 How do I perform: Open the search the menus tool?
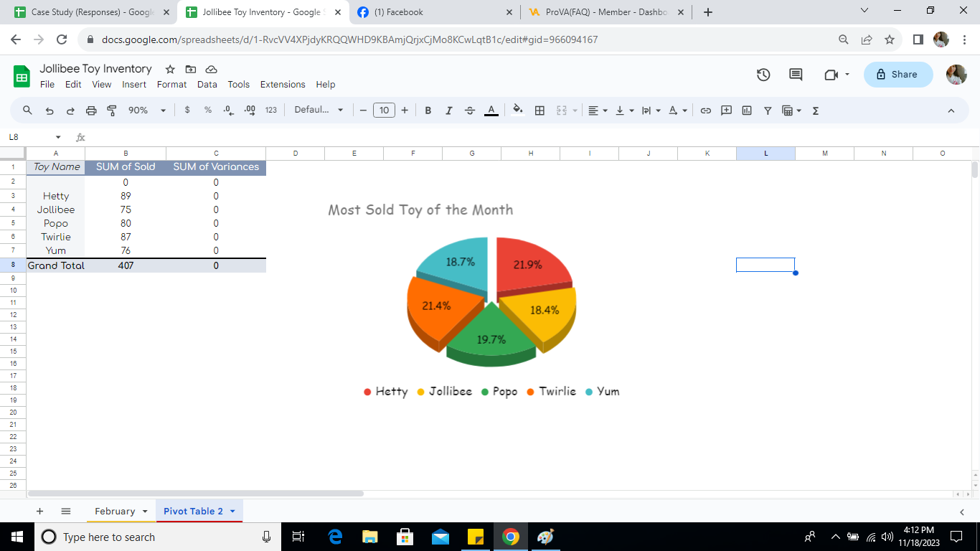(x=28, y=110)
